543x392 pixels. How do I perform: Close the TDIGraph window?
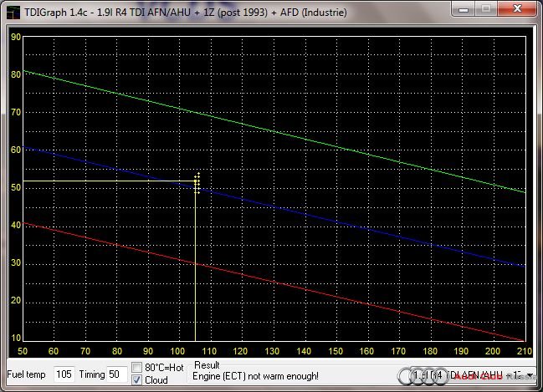pyautogui.click(x=517, y=9)
